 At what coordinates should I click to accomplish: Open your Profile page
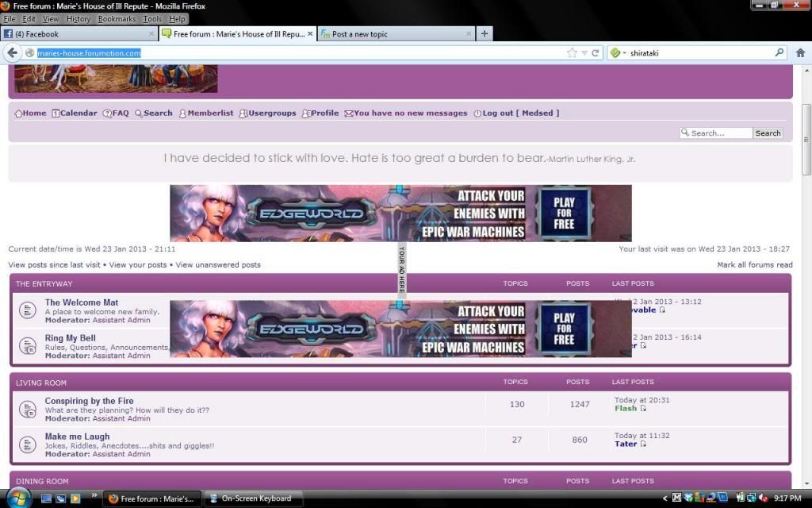click(320, 113)
